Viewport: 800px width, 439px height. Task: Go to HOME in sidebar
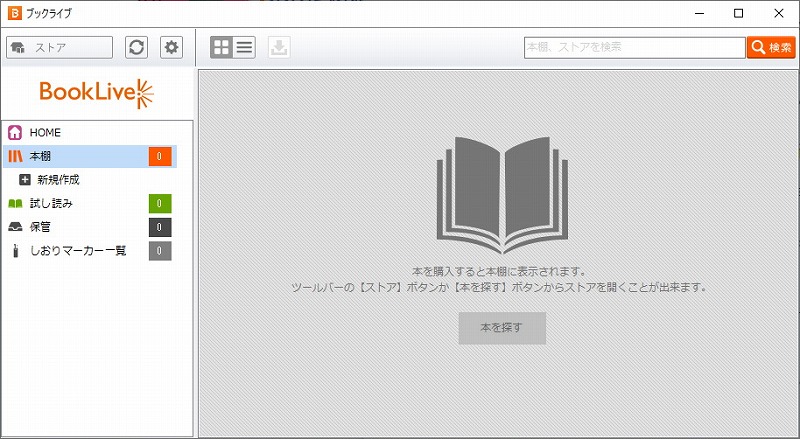point(90,133)
